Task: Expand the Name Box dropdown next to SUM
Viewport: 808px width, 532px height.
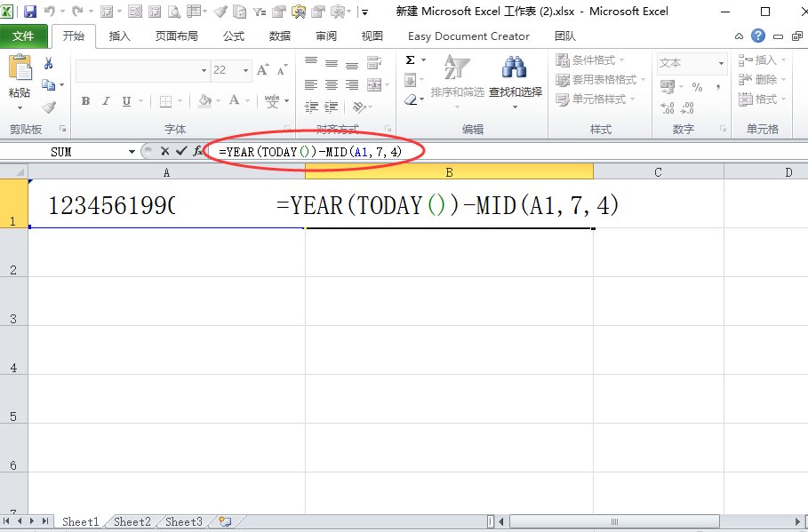Action: [x=132, y=152]
